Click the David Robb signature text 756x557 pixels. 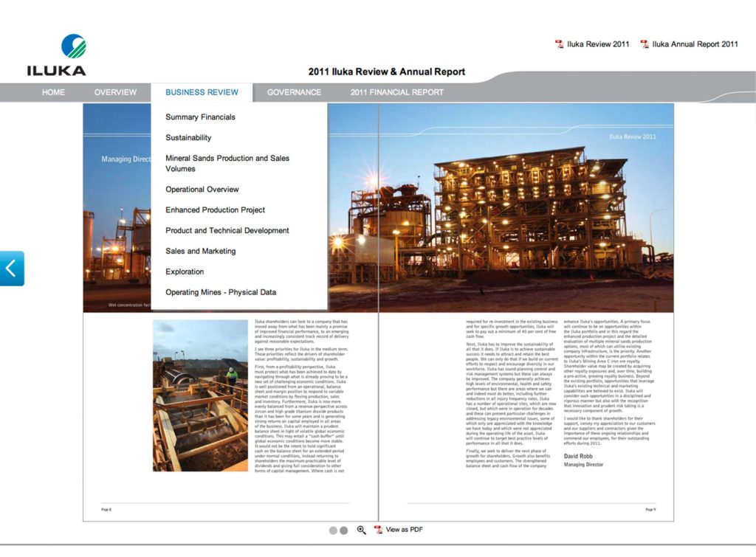[578, 456]
